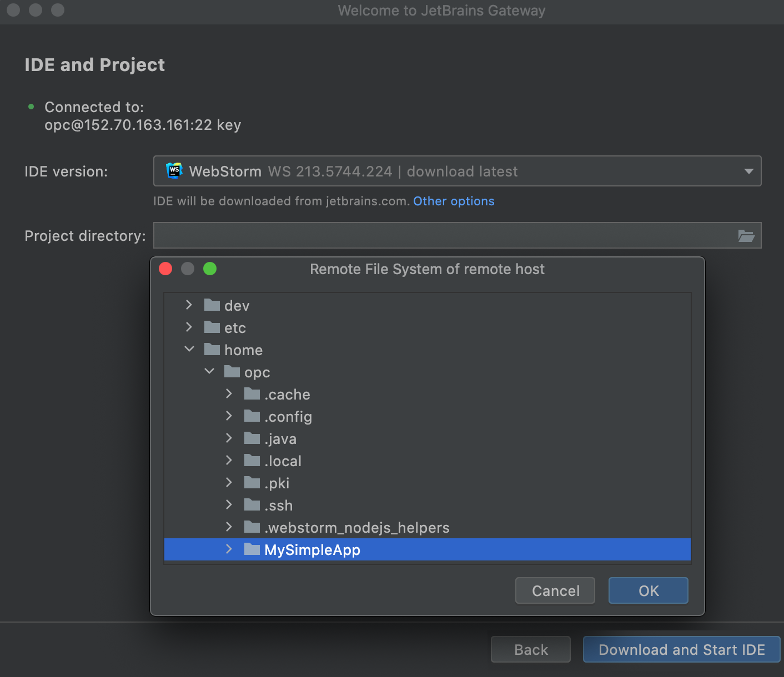Screen dimensions: 784x677
Task: Select the .java folder in the tree
Action: [x=280, y=439]
